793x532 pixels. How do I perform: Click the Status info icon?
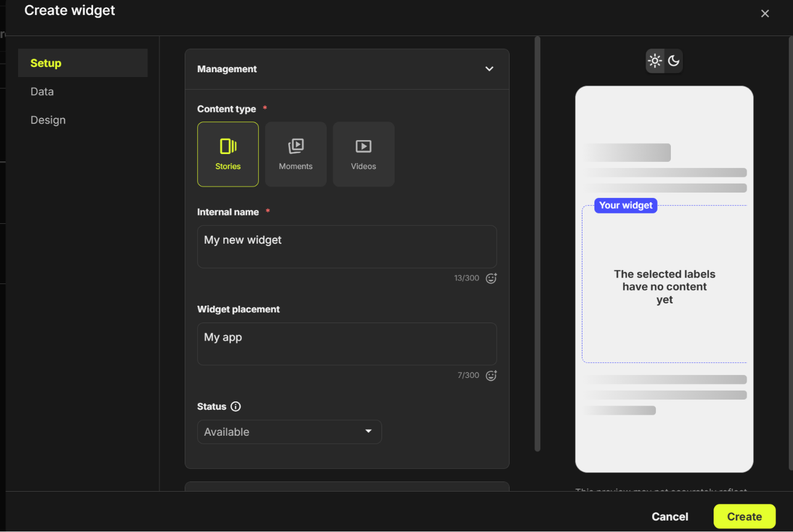pyautogui.click(x=236, y=407)
